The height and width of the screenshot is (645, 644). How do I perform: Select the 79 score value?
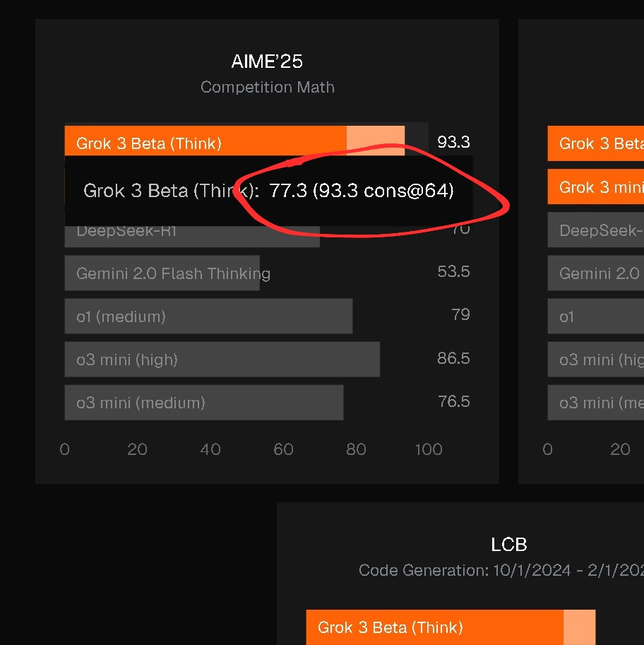460,314
